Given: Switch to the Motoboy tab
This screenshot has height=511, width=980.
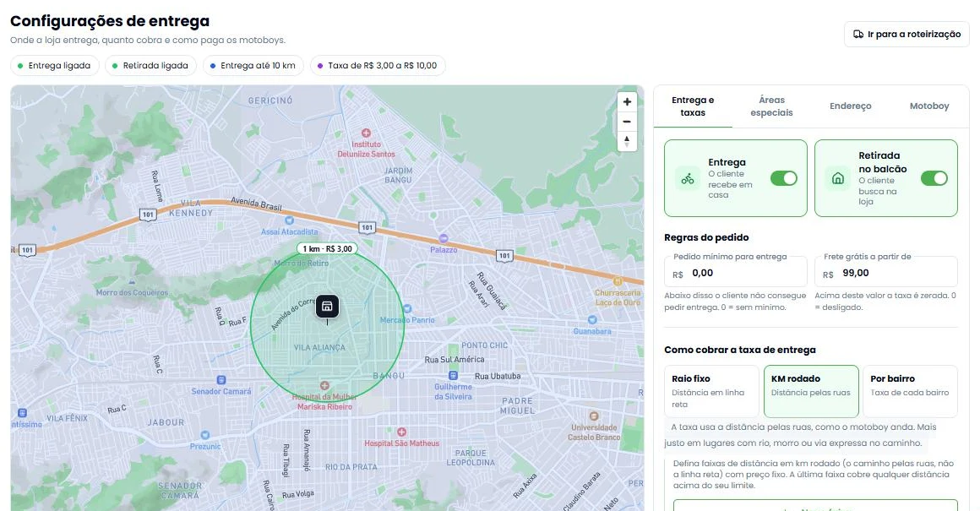Looking at the screenshot, I should coord(928,106).
